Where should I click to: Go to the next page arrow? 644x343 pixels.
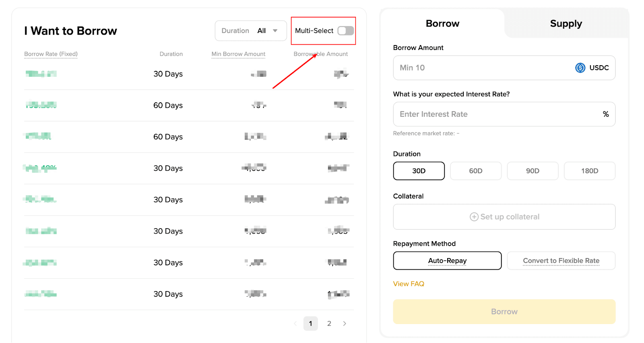click(x=345, y=324)
